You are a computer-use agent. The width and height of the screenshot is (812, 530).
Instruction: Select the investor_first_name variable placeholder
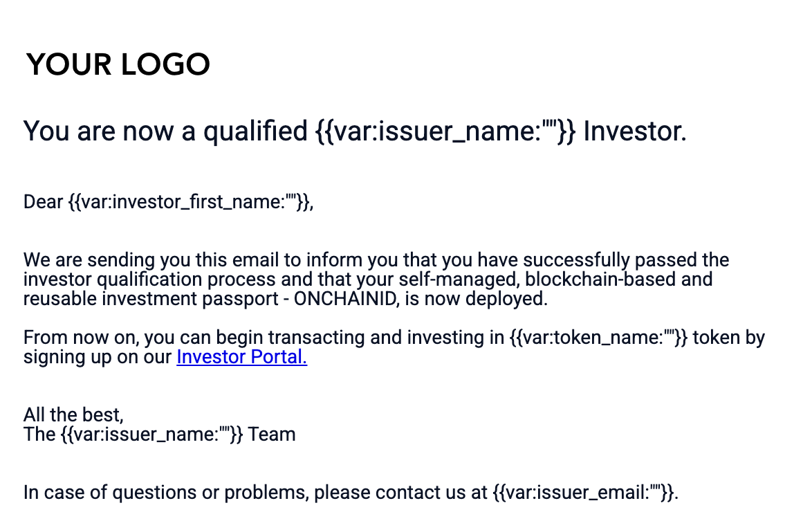pyautogui.click(x=189, y=201)
